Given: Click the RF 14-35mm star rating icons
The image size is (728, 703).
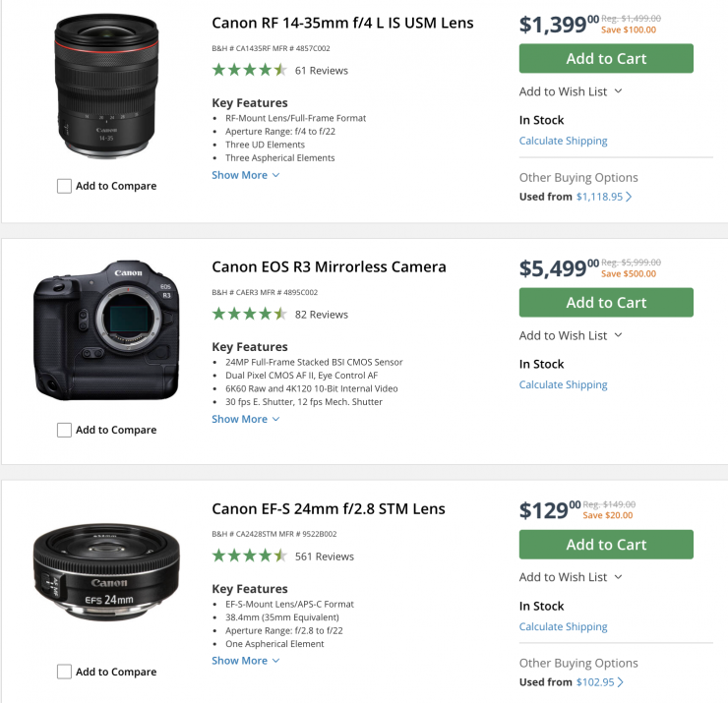Looking at the screenshot, I should pyautogui.click(x=249, y=70).
